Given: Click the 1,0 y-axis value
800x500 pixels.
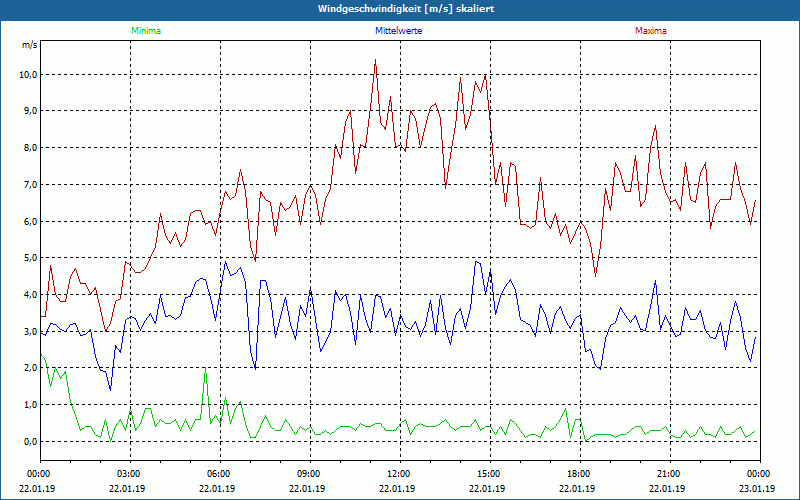Looking at the screenshot, I should (x=30, y=405).
